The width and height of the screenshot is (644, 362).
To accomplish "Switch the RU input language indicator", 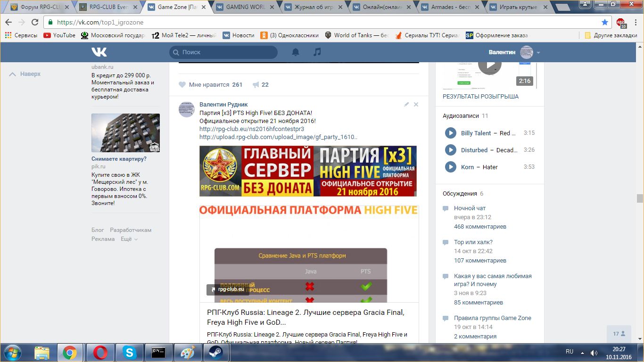I will pos(570,352).
